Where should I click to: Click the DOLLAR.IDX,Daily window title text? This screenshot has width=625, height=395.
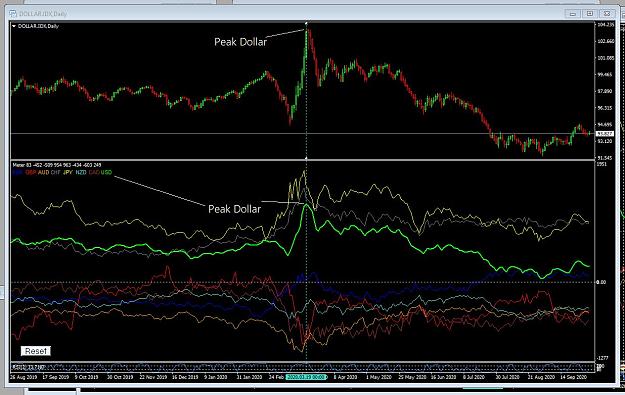point(43,14)
